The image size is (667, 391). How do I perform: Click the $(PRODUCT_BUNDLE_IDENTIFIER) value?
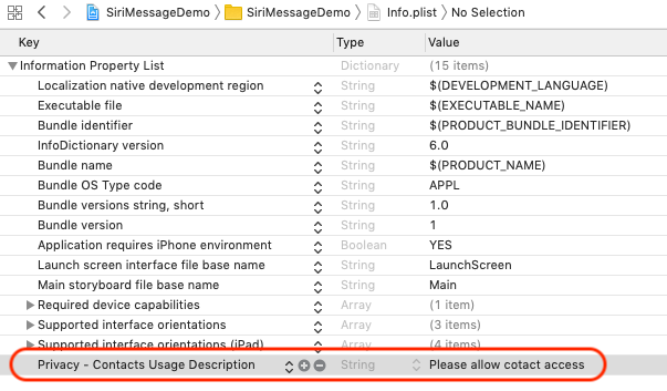point(530,126)
